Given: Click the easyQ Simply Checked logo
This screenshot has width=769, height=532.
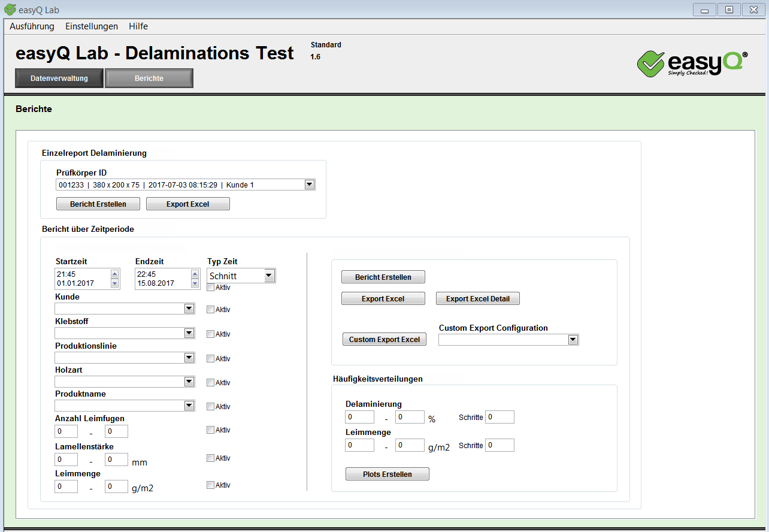Looking at the screenshot, I should 692,64.
